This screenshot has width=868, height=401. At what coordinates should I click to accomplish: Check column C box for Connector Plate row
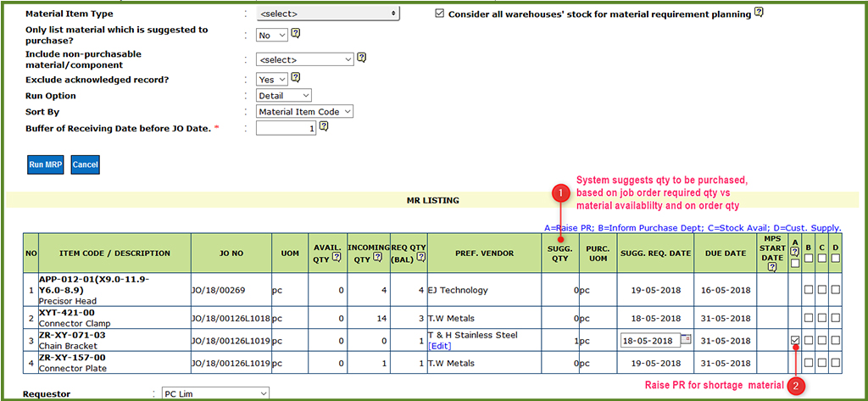tap(822, 363)
